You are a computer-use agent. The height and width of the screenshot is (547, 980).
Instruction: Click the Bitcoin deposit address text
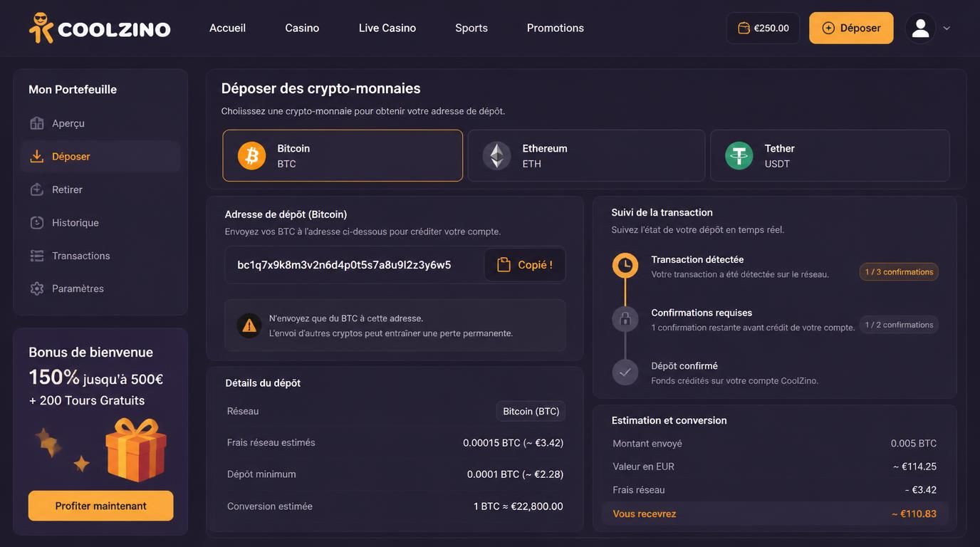tap(344, 265)
